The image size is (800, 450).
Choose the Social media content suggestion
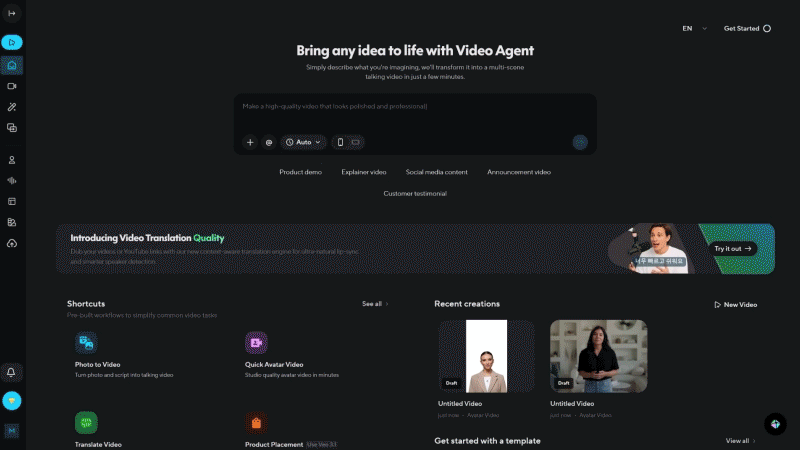(x=436, y=172)
